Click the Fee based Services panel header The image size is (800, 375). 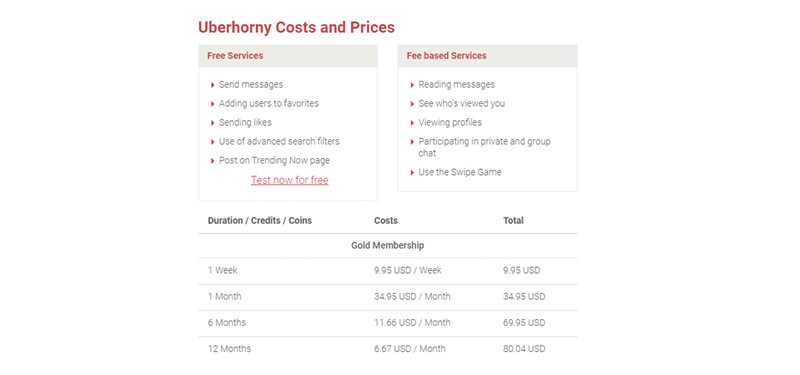(x=487, y=56)
